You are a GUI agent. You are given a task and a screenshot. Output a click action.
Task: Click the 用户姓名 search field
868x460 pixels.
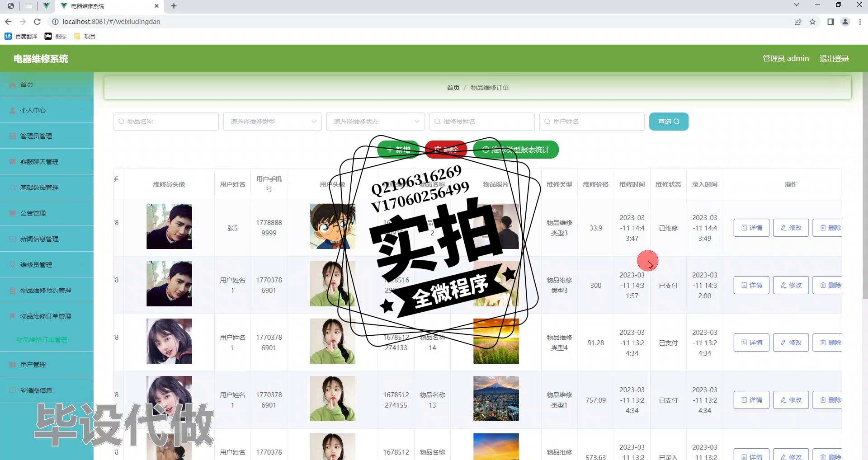592,122
